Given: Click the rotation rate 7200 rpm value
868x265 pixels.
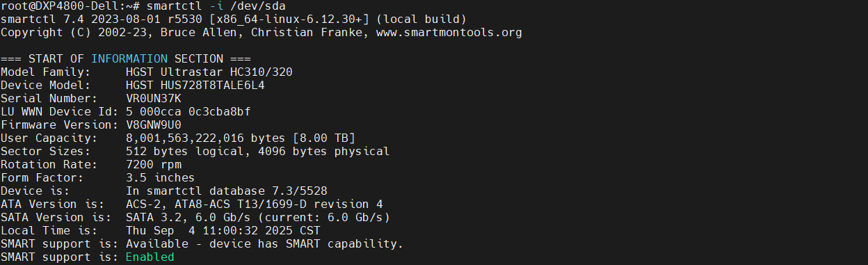Looking at the screenshot, I should (154, 164).
